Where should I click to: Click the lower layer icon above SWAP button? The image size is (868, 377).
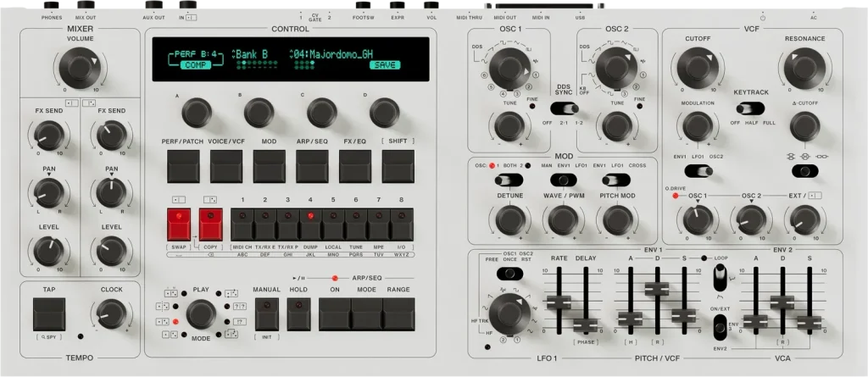pyautogui.click(x=178, y=199)
